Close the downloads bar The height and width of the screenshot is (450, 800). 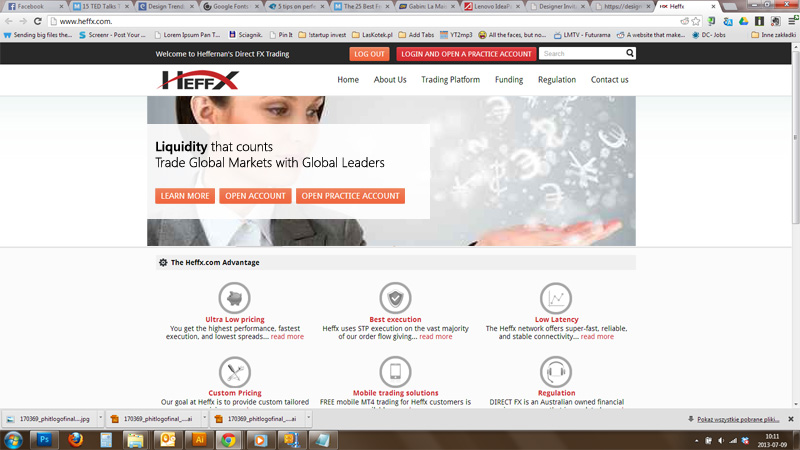[791, 419]
